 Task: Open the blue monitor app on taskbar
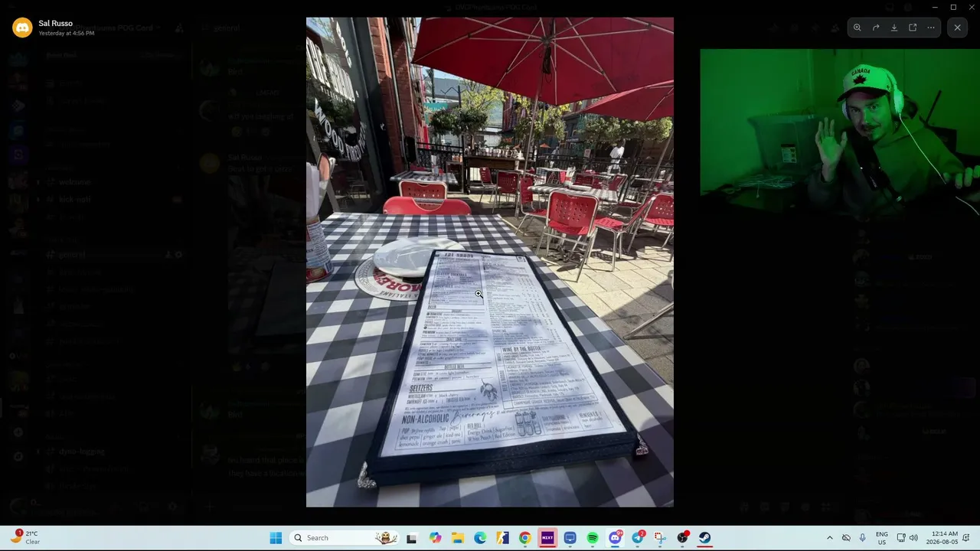(x=570, y=538)
